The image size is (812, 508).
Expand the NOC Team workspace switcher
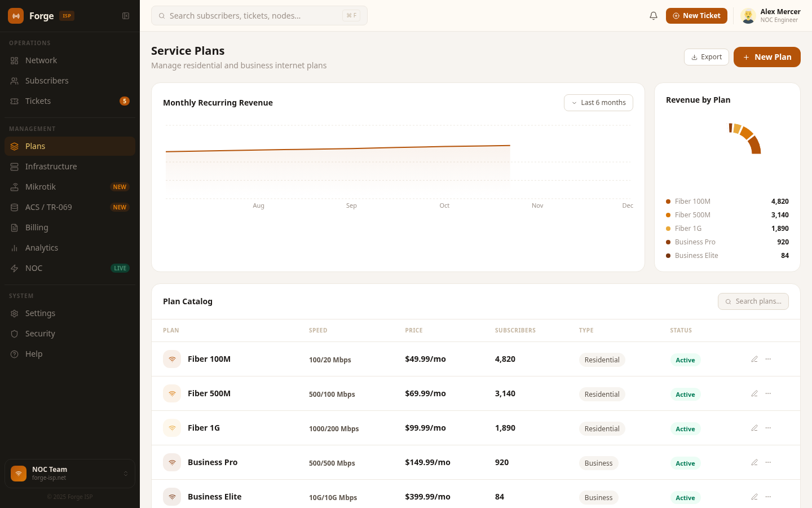pyautogui.click(x=70, y=474)
